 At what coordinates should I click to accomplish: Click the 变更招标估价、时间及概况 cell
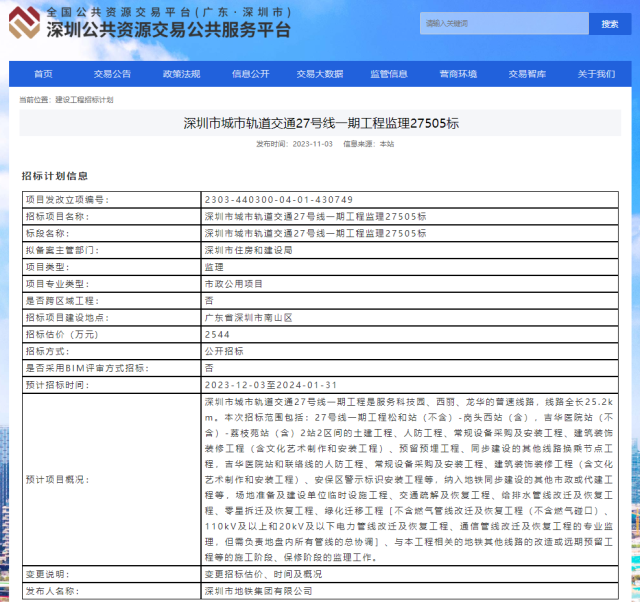410,574
